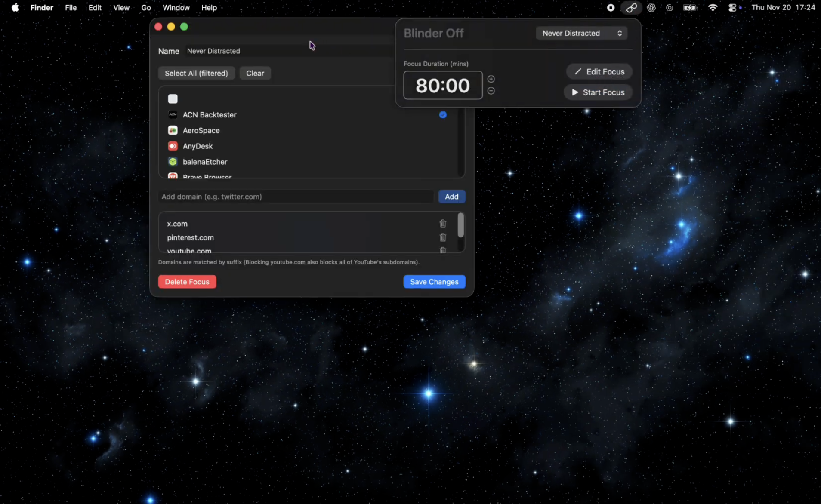Screen dimensions: 821x504
Task: Delete x.com using its trash icon
Action: click(x=443, y=224)
